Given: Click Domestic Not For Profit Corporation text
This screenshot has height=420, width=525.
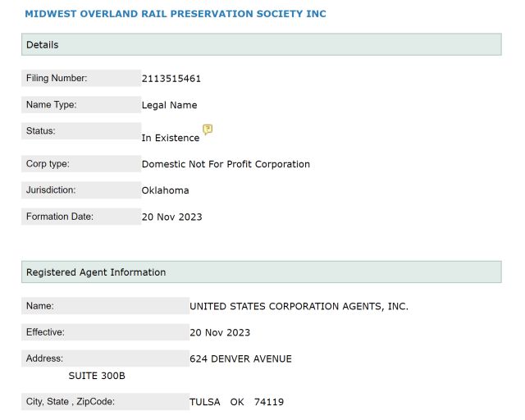Looking at the screenshot, I should click(226, 164).
